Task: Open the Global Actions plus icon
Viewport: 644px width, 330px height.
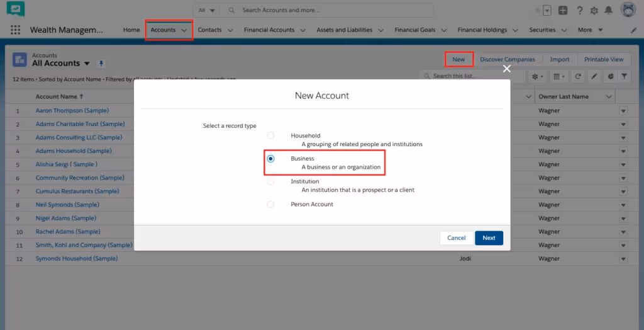Action: click(x=563, y=11)
